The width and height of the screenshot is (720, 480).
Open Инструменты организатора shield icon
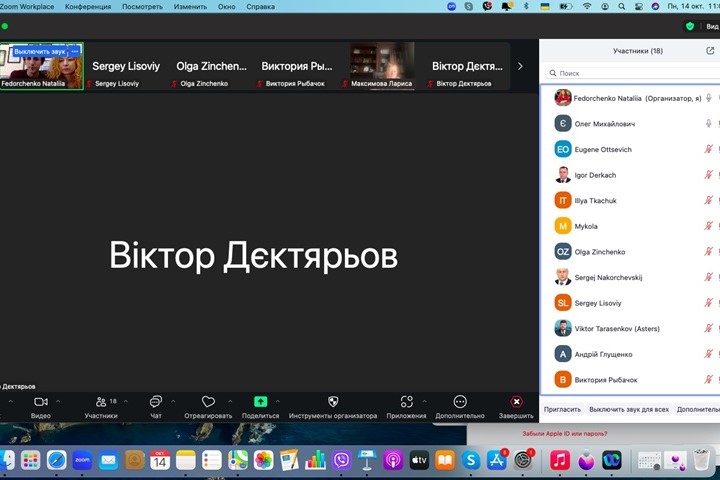333,401
